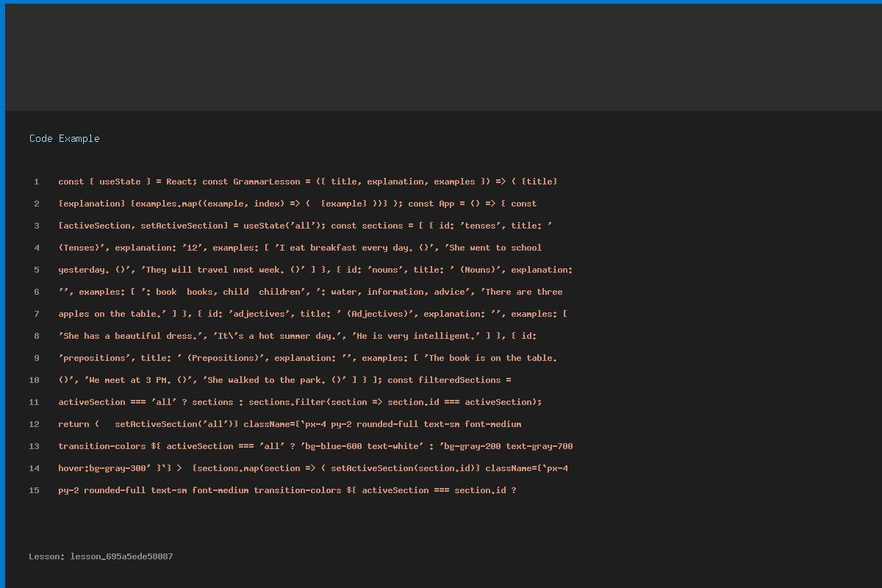Click line number 5 in the gutter
The height and width of the screenshot is (588, 882).
(x=36, y=270)
